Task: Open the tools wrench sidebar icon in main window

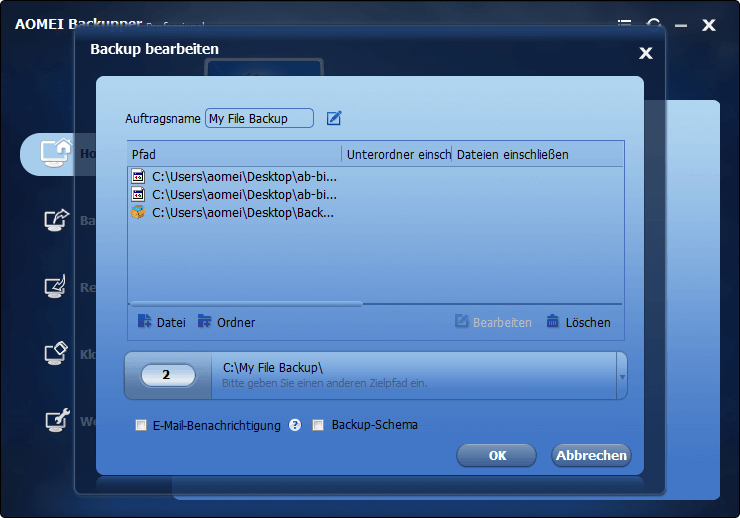Action: click(x=57, y=420)
